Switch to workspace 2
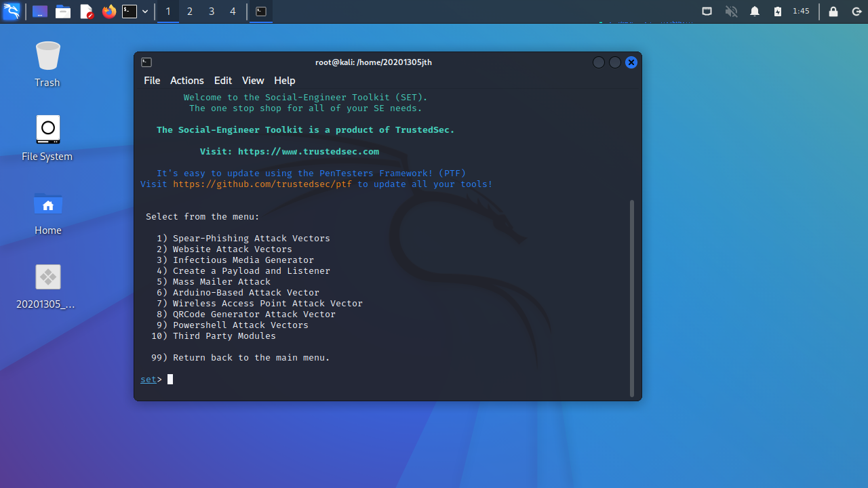 click(x=190, y=12)
